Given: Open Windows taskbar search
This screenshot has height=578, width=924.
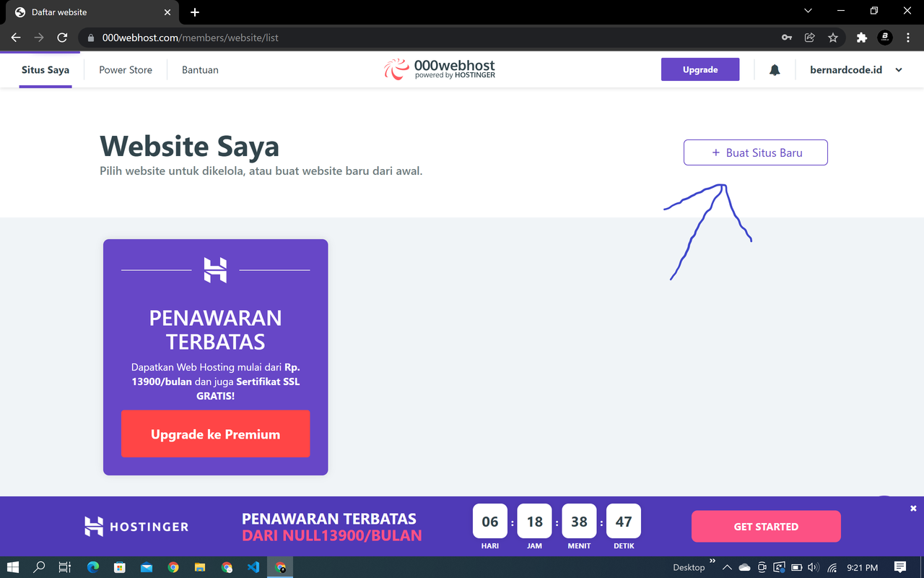Looking at the screenshot, I should click(x=39, y=567).
